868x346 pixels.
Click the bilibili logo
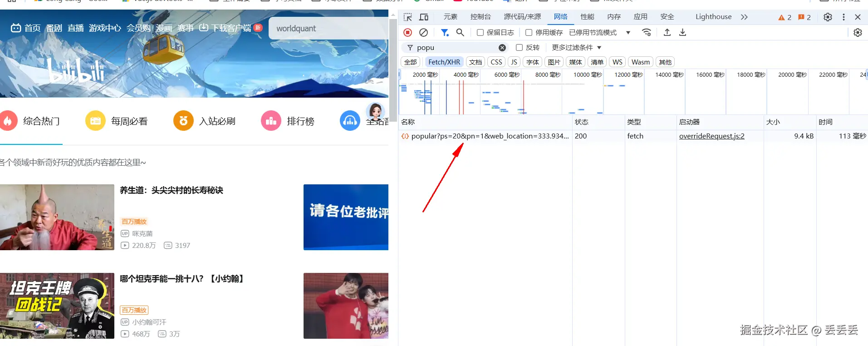pyautogui.click(x=76, y=71)
